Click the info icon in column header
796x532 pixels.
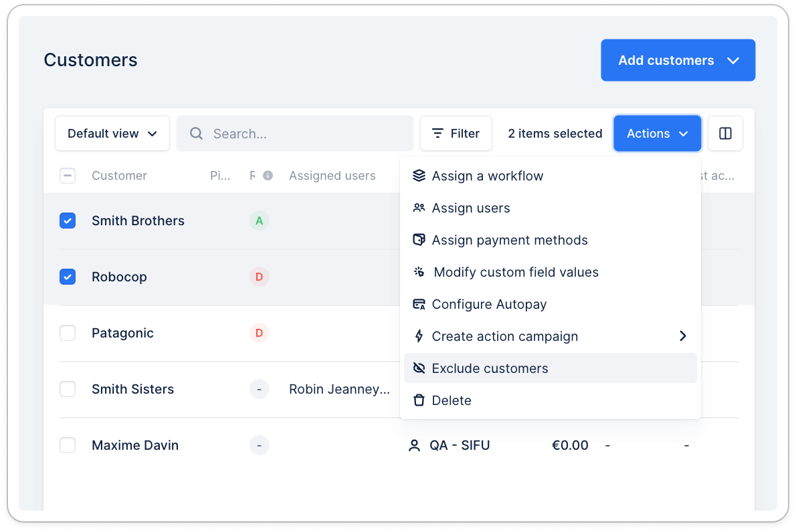click(x=268, y=176)
